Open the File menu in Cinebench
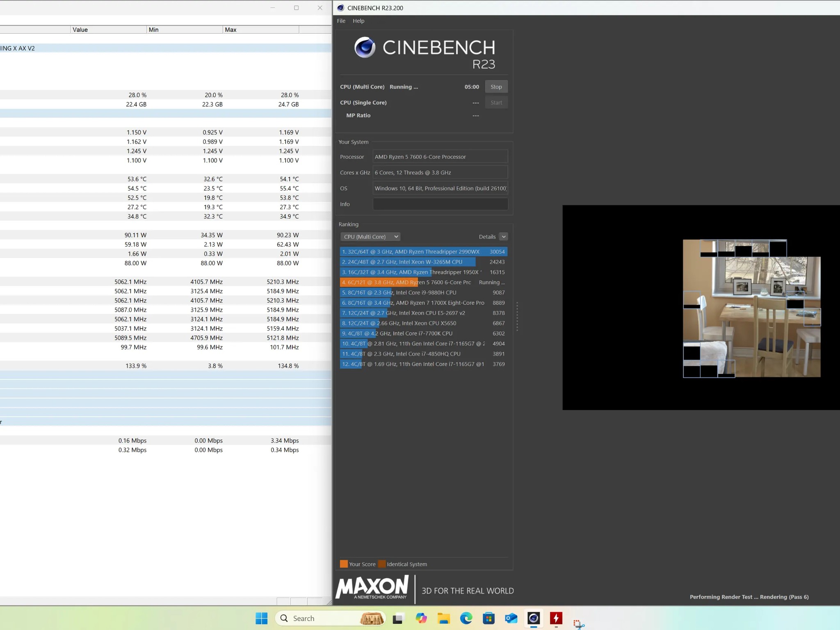840x630 pixels. [341, 21]
